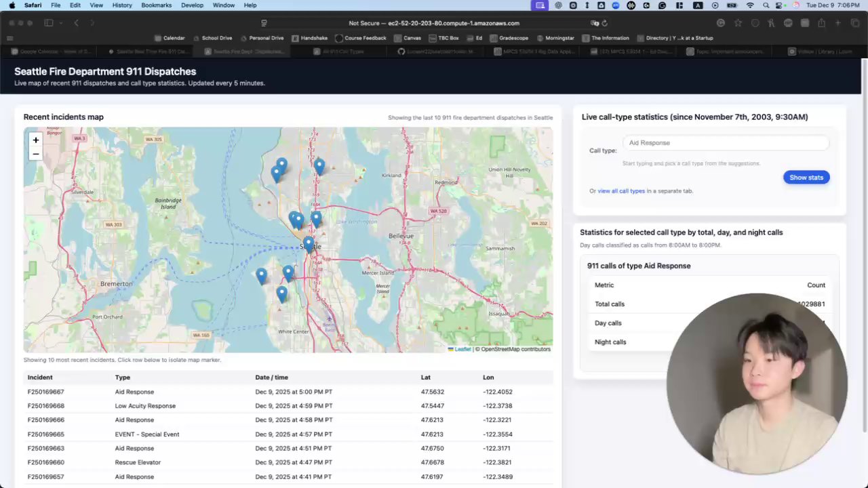Select the 'Rescue Elevator' incident row
This screenshot has height=488, width=868.
[288, 462]
